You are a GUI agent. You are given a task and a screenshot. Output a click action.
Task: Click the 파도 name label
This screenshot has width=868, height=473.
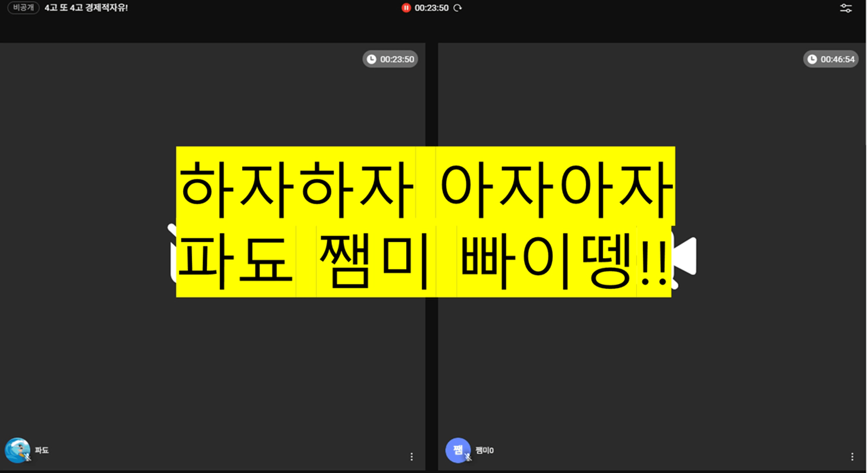42,450
